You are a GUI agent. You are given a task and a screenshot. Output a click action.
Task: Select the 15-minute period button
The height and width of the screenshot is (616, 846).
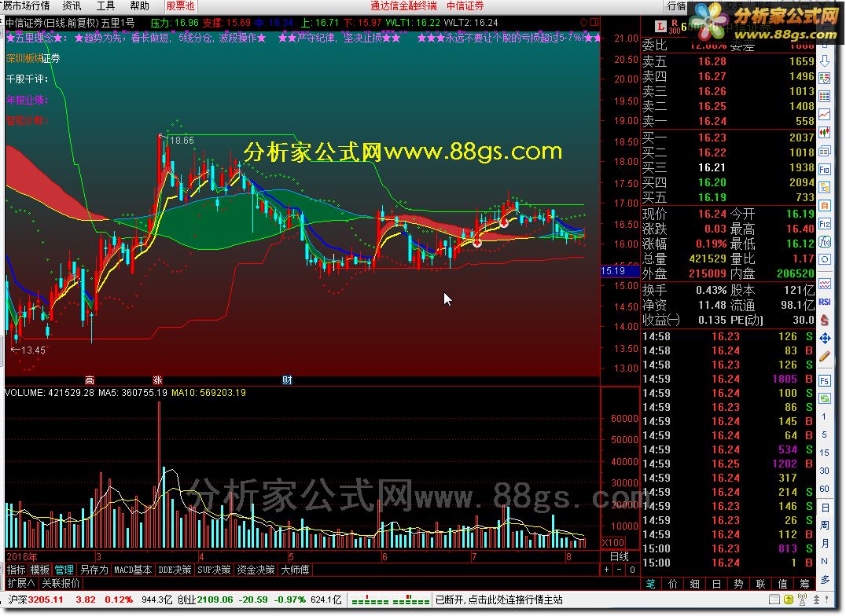click(x=824, y=453)
